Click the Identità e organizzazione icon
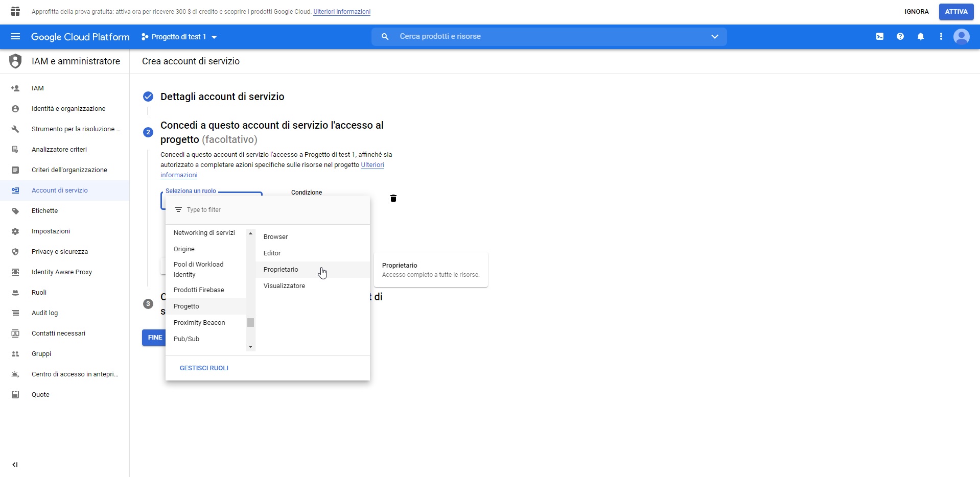This screenshot has width=980, height=477. click(x=15, y=109)
